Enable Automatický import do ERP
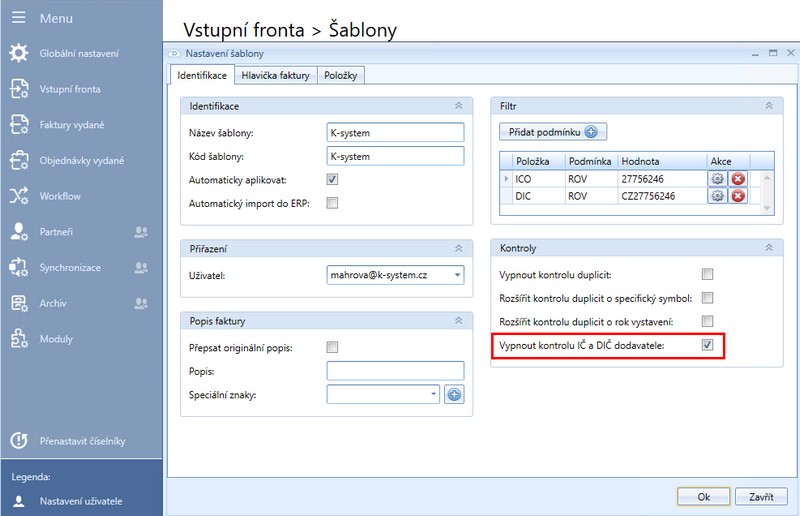The width and height of the screenshot is (800, 516). point(333,203)
